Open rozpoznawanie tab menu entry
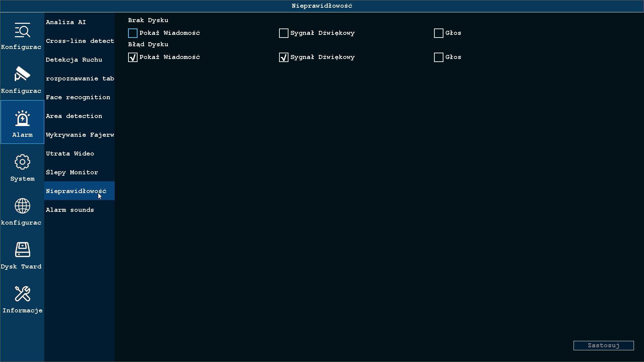 tap(79, 78)
